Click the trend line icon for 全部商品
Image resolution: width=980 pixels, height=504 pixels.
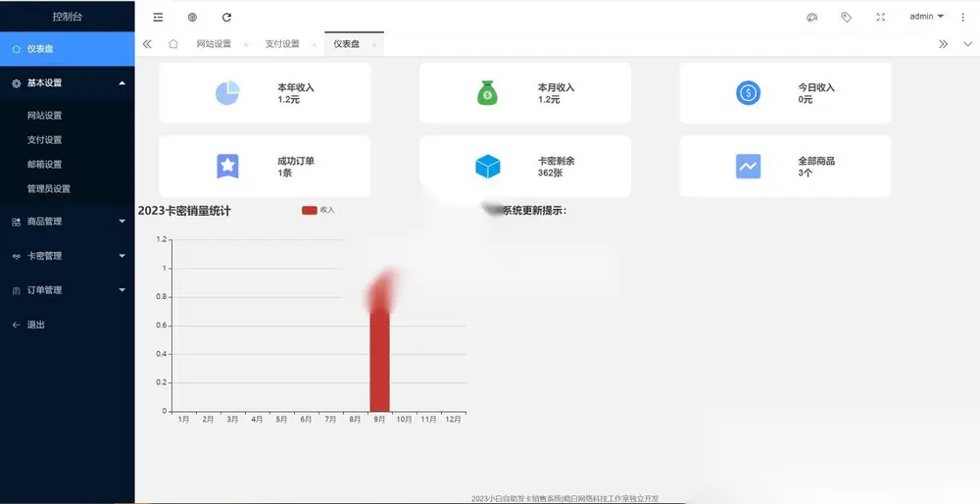tap(748, 167)
